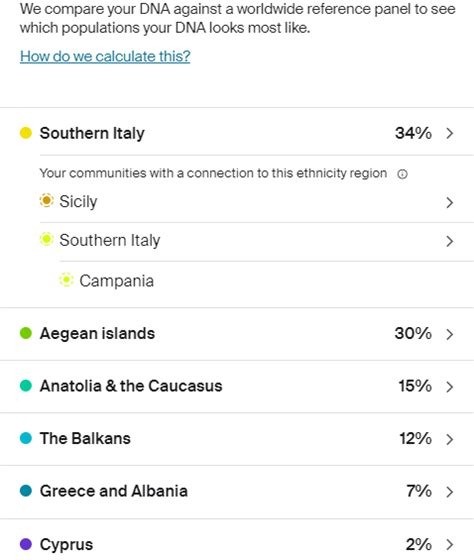Click the yellow Southern Italy region dot
The height and width of the screenshot is (560, 474).
(x=26, y=133)
